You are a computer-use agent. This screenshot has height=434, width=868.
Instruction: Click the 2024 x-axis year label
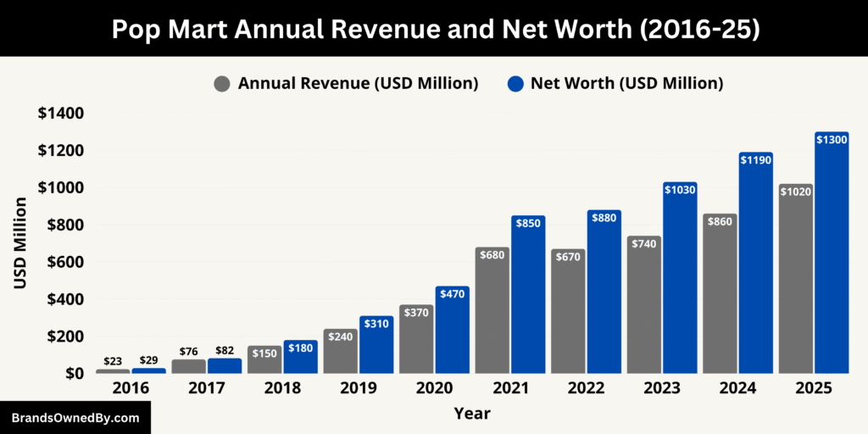pyautogui.click(x=737, y=388)
